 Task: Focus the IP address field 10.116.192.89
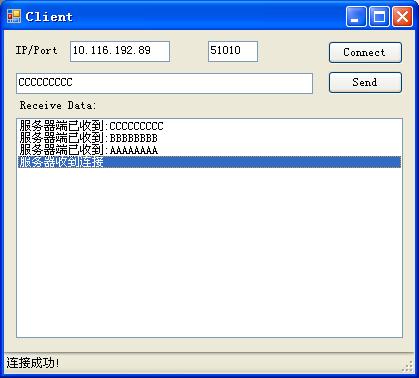point(120,51)
